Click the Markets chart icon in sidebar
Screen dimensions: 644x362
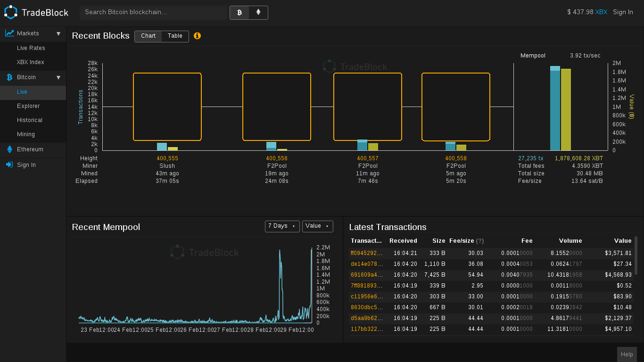[x=9, y=33]
